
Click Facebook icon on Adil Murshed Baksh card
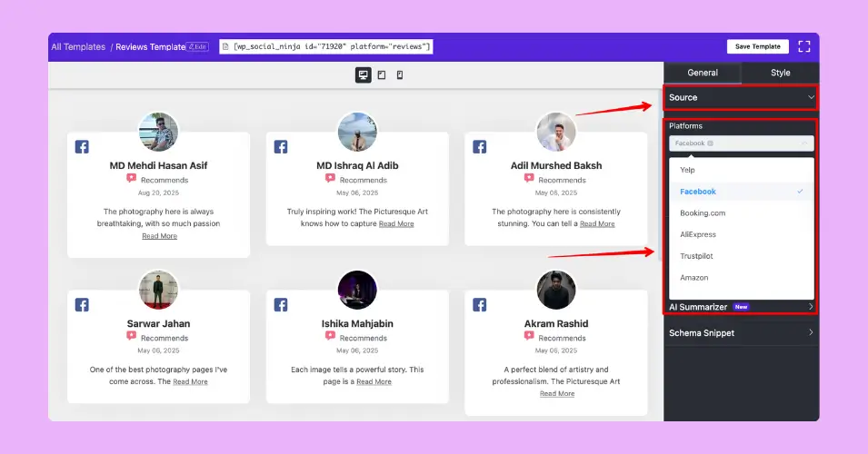tap(479, 146)
